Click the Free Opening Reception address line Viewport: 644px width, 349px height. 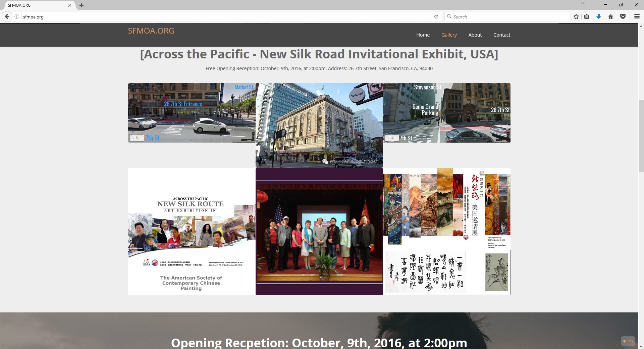coord(319,68)
